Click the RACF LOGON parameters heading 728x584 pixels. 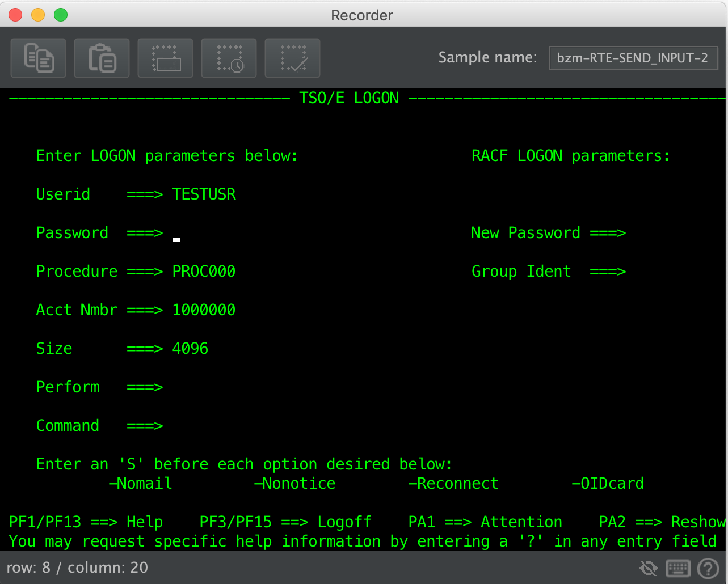tap(571, 155)
